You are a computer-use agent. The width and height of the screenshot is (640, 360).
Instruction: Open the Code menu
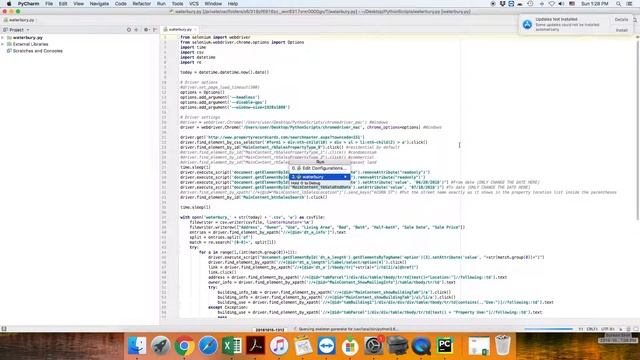pyautogui.click(x=120, y=4)
